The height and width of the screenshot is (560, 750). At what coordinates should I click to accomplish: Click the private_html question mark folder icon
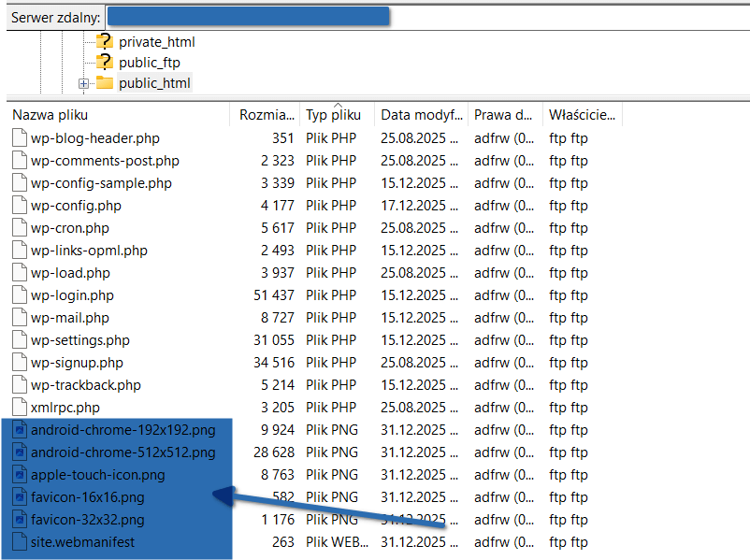tap(104, 42)
